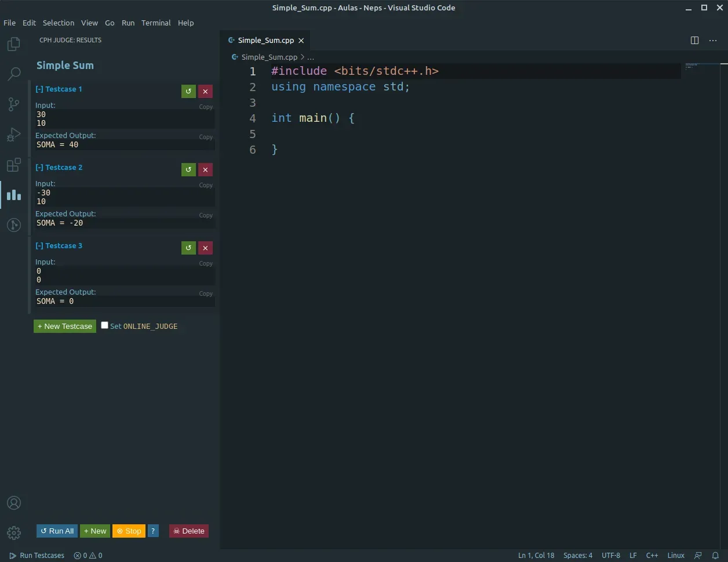Open the Go menu
Image resolution: width=728 pixels, height=562 pixels.
110,23
